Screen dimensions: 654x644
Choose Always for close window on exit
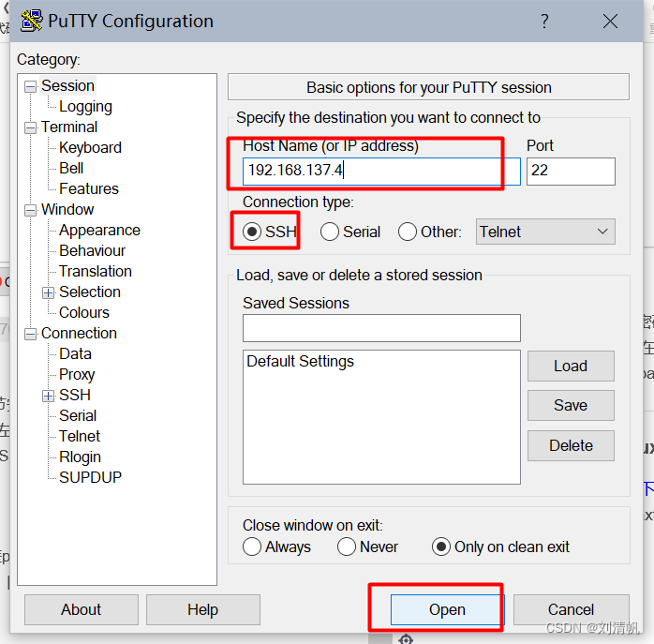(x=252, y=547)
